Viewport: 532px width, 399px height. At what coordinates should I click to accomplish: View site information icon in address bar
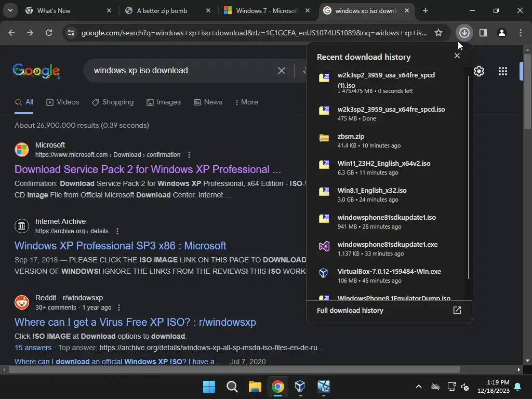point(71,33)
